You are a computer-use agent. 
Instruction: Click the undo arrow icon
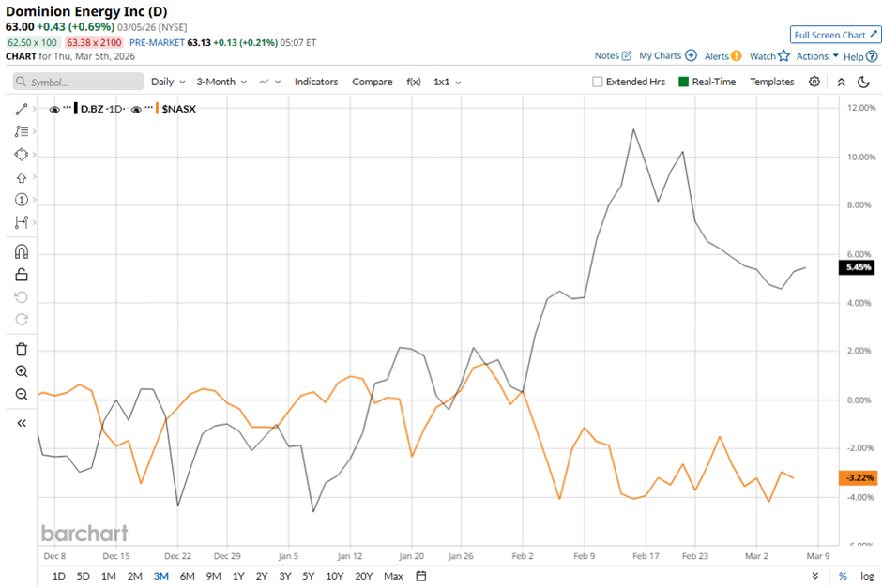(x=22, y=296)
